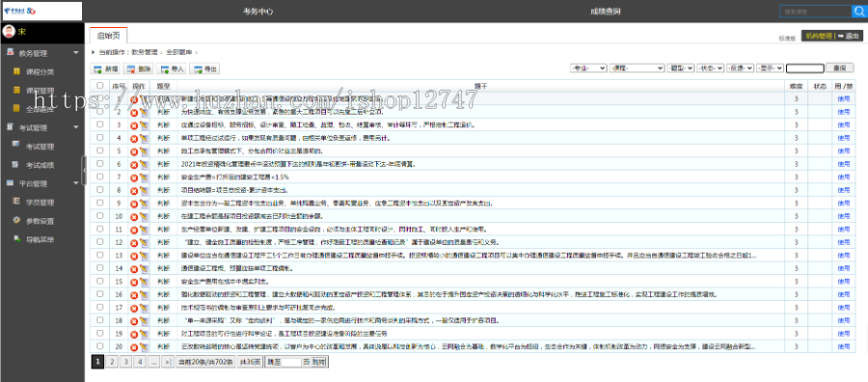Go to page 2 in pagination
This screenshot has width=868, height=382.
click(112, 362)
